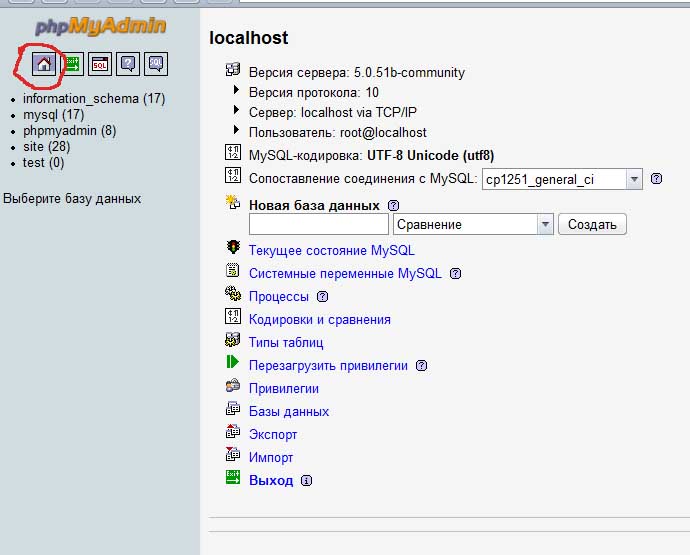Image resolution: width=690 pixels, height=555 pixels.
Task: Click the Экспорт icon
Action: click(x=233, y=431)
